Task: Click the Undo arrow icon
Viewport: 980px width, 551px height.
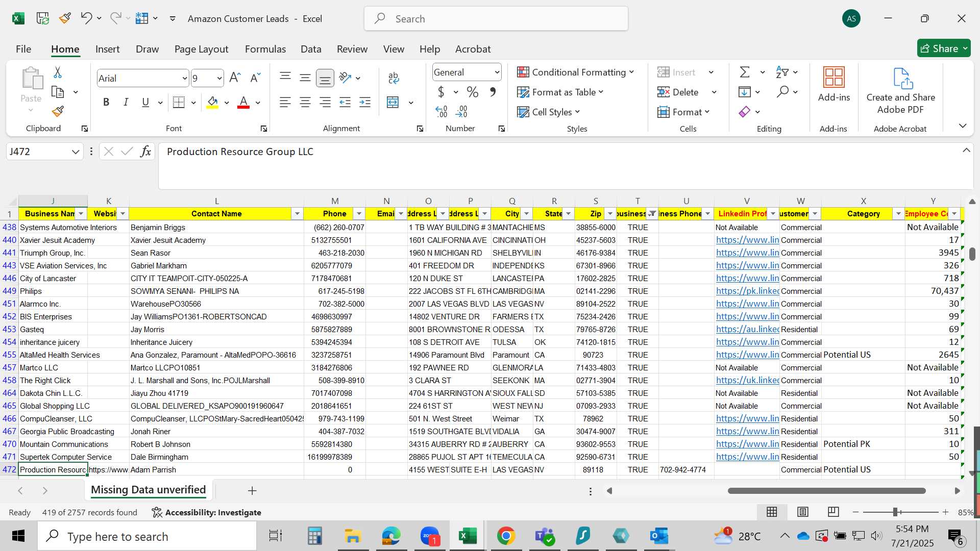Action: pyautogui.click(x=86, y=18)
